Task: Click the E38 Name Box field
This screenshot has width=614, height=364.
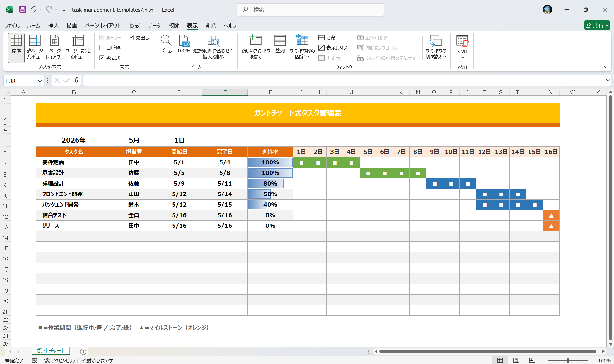Action: (20, 81)
